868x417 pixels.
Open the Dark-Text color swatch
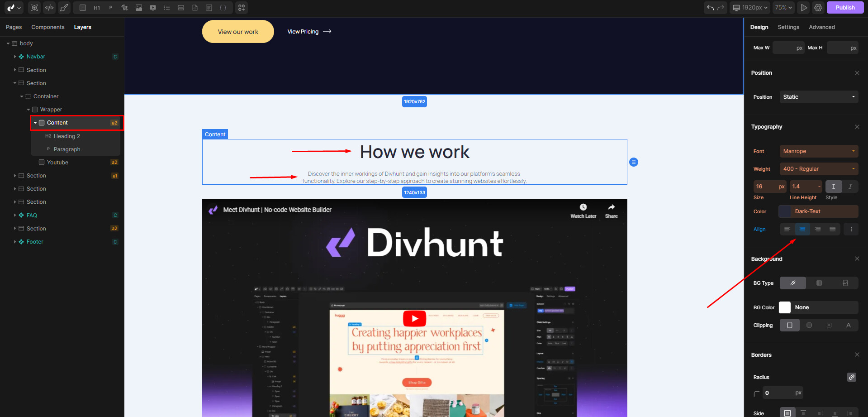pyautogui.click(x=785, y=211)
